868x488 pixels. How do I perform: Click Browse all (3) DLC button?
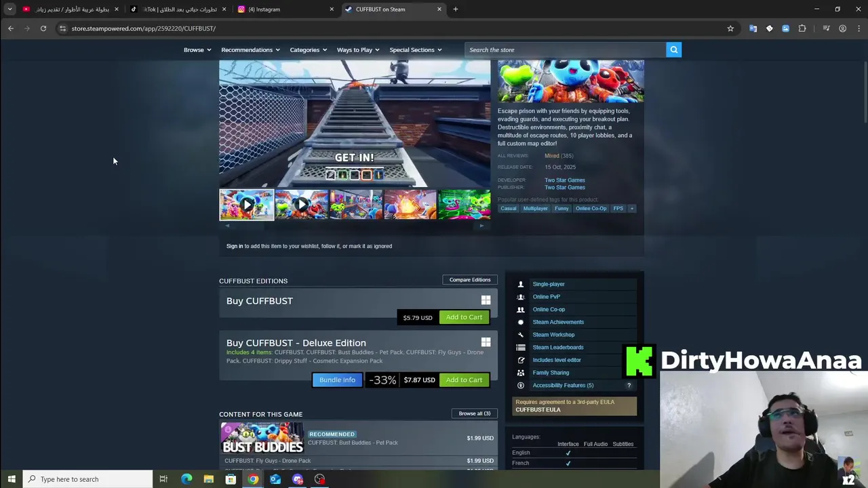click(474, 413)
